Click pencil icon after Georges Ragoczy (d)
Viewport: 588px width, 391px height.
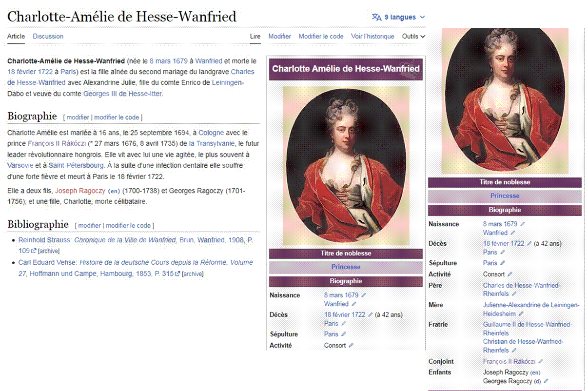click(546, 381)
